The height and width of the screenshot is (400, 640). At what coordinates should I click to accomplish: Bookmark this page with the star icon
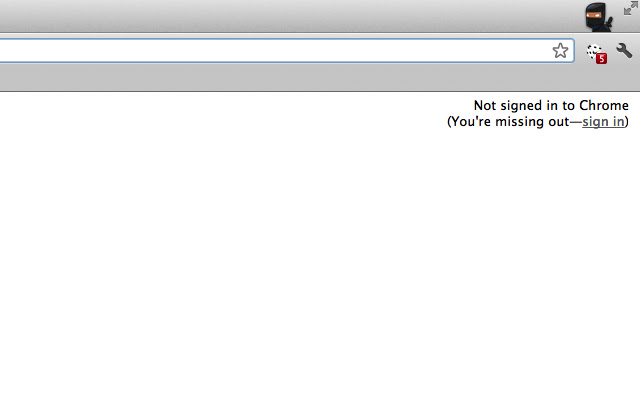[x=560, y=51]
